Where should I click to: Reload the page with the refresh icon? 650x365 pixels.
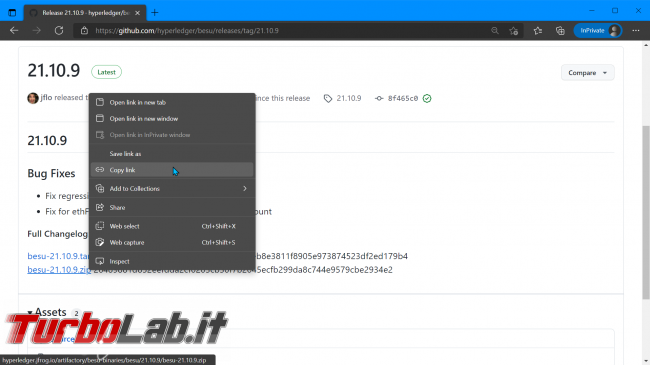pos(59,31)
